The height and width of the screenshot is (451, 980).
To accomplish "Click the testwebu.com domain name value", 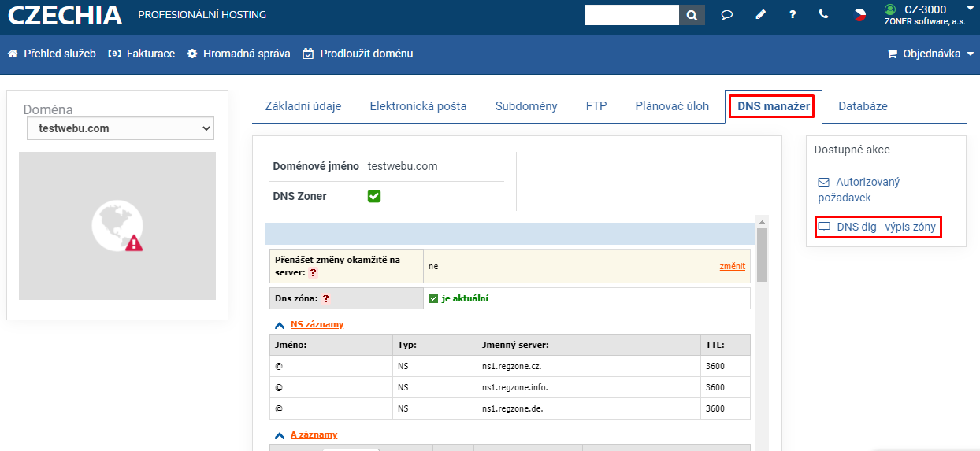I will click(403, 166).
